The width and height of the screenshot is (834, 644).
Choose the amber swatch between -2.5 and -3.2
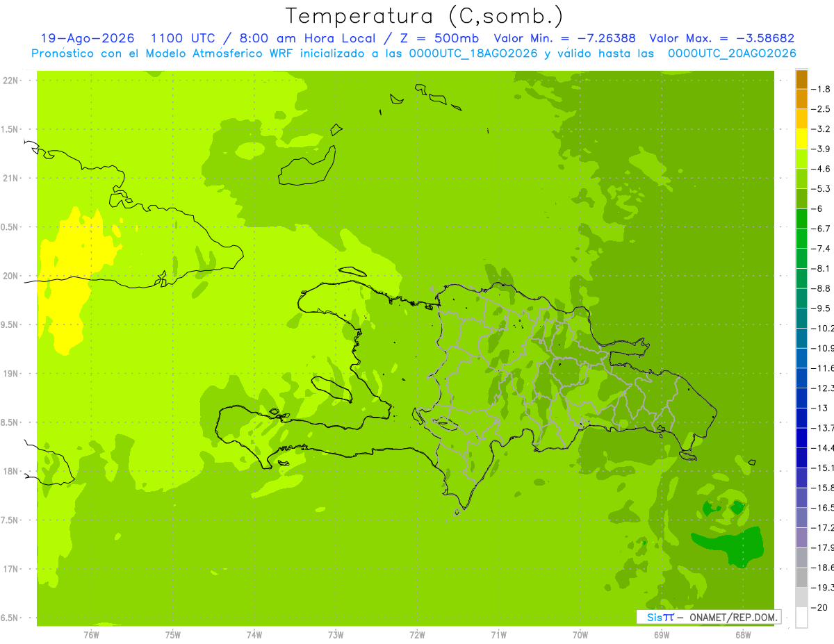point(801,119)
